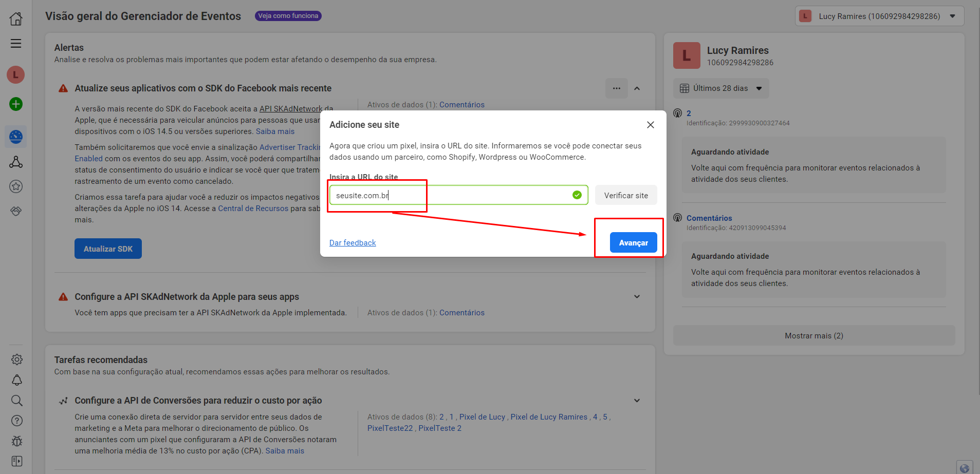Viewport: 980px width, 474px height.
Task: Go to the home icon in sidebar
Action: 16,19
